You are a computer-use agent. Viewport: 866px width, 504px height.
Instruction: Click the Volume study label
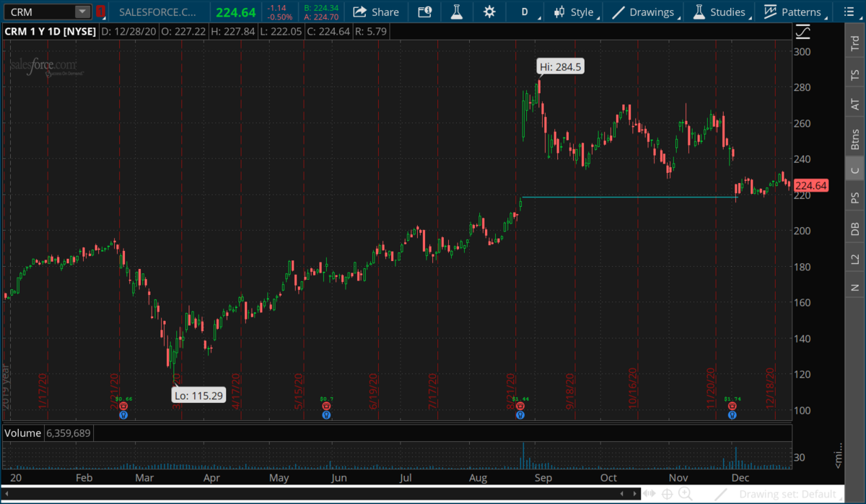22,433
